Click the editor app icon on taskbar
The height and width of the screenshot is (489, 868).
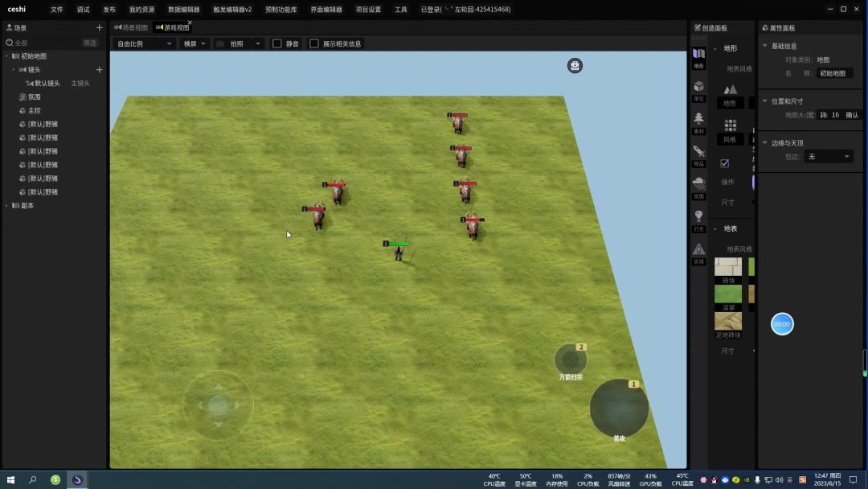[x=77, y=479]
